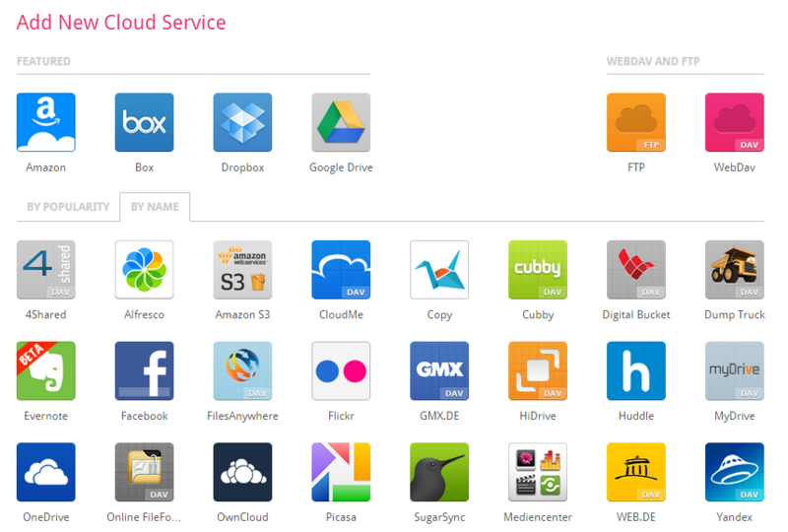Select the CloudMe icon
Viewport: 788px width, 532px height.
point(341,270)
